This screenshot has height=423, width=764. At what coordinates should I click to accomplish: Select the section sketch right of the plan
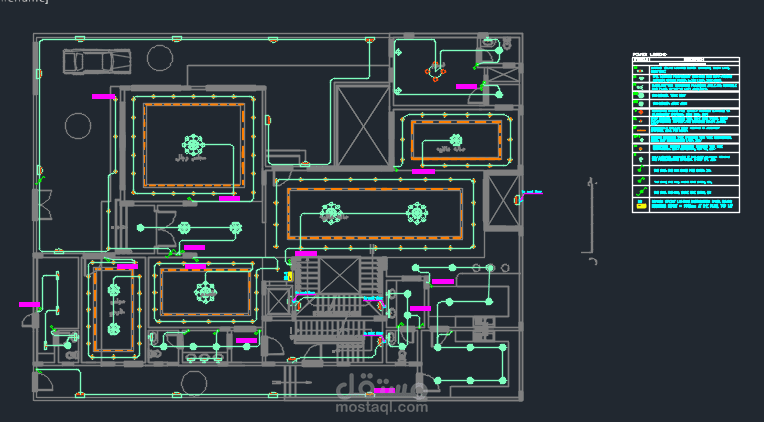(x=591, y=221)
